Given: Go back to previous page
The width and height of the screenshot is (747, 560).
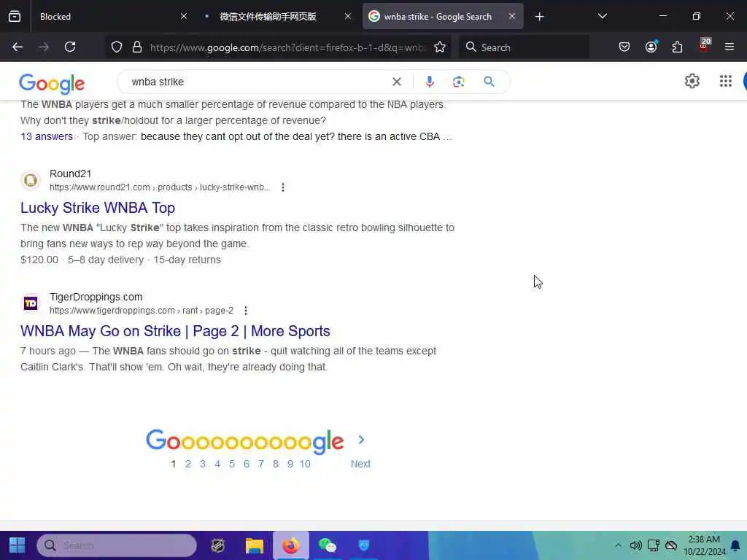Looking at the screenshot, I should 18,47.
